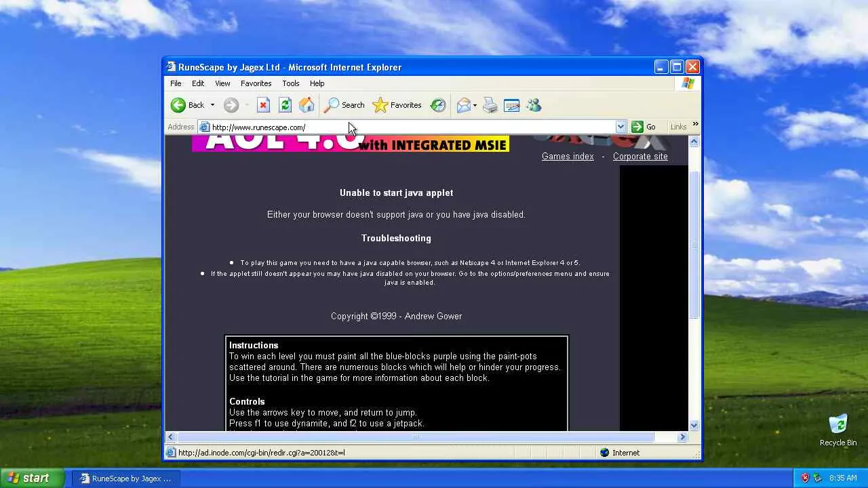Open the View menu
The height and width of the screenshot is (488, 868).
[x=222, y=83]
